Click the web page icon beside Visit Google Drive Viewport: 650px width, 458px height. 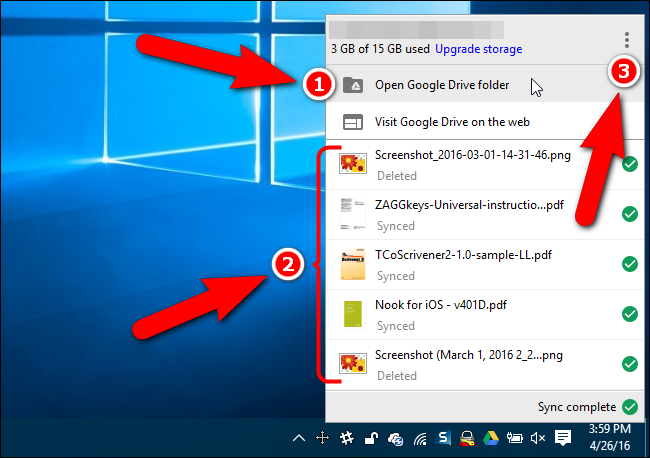(353, 122)
